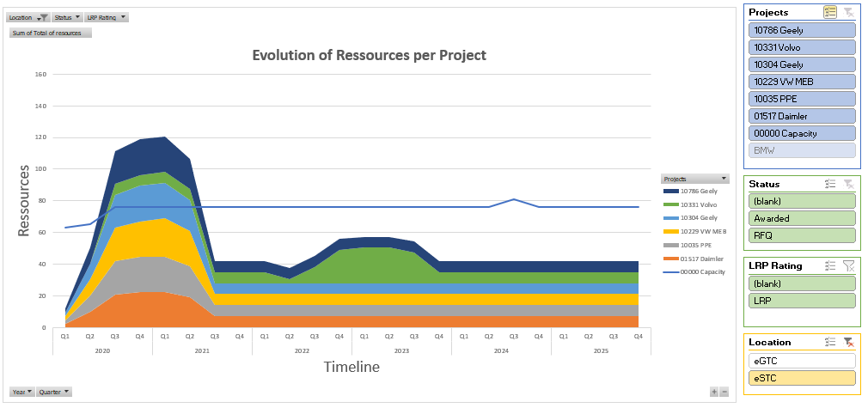
Task: Open the Year axis field dropdown
Action: pos(22,392)
